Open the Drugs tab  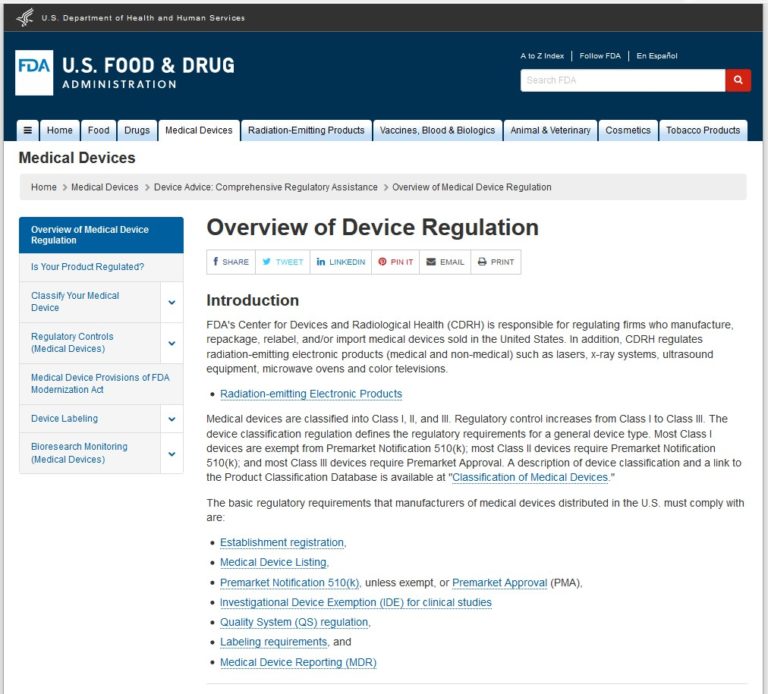point(137,130)
